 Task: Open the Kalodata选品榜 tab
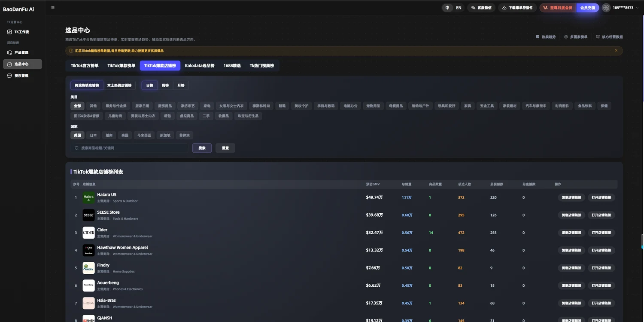pos(200,66)
